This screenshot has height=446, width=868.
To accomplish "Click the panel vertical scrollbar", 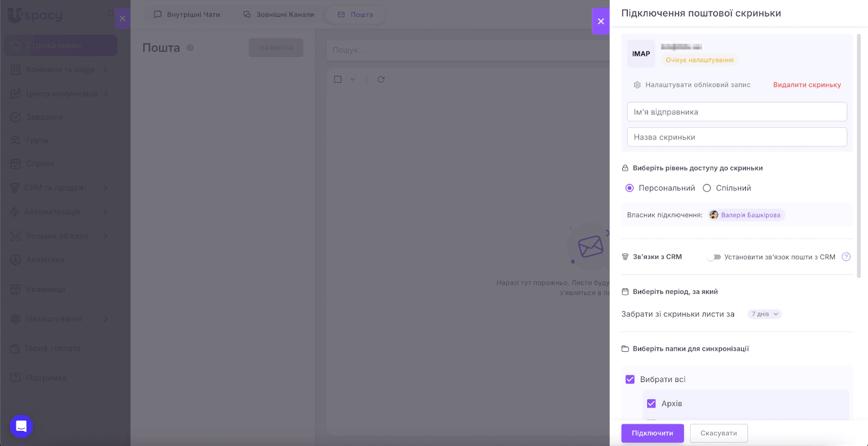I will tap(859, 156).
